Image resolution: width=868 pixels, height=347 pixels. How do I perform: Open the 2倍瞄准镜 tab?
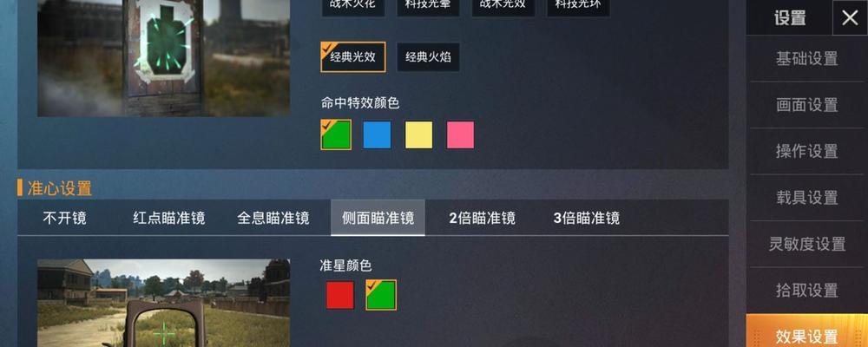482,218
